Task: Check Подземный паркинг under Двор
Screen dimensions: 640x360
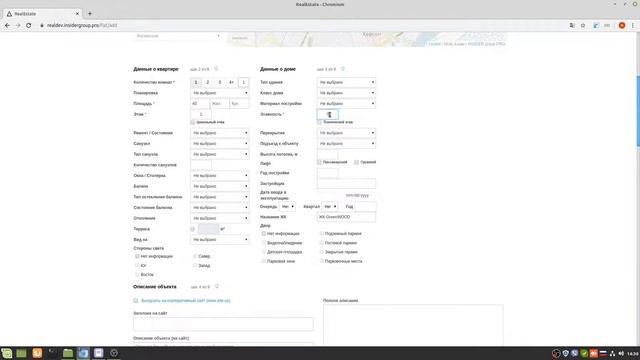Action: click(322, 233)
